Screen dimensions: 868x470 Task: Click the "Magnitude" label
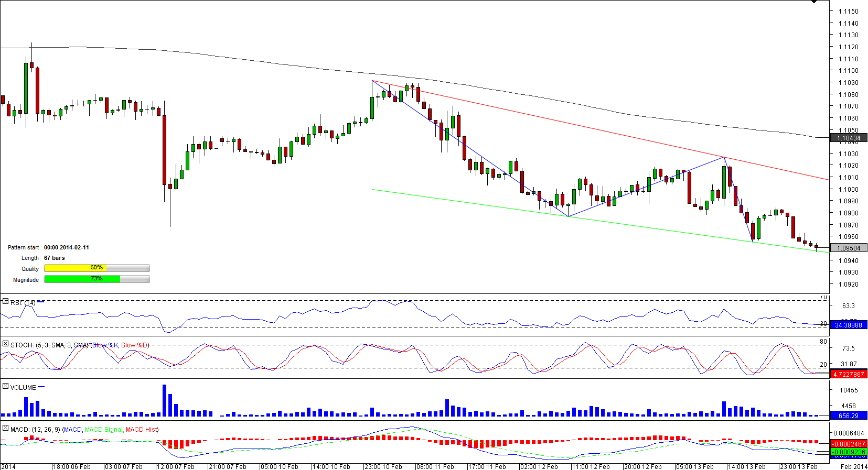click(26, 280)
